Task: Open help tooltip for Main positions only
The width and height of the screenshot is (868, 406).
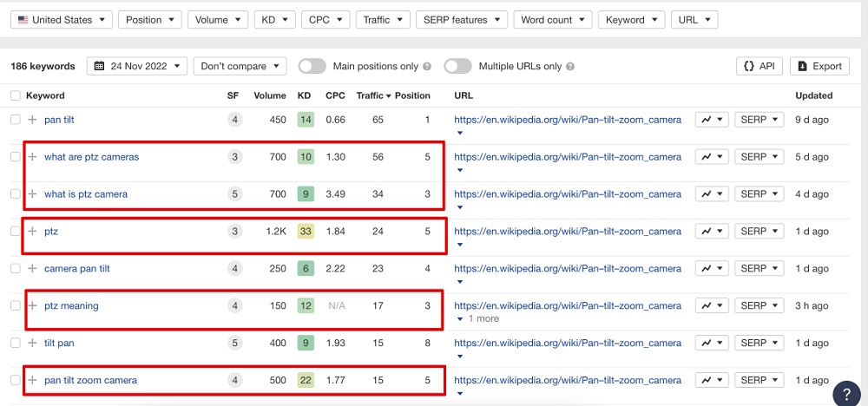Action: click(427, 67)
